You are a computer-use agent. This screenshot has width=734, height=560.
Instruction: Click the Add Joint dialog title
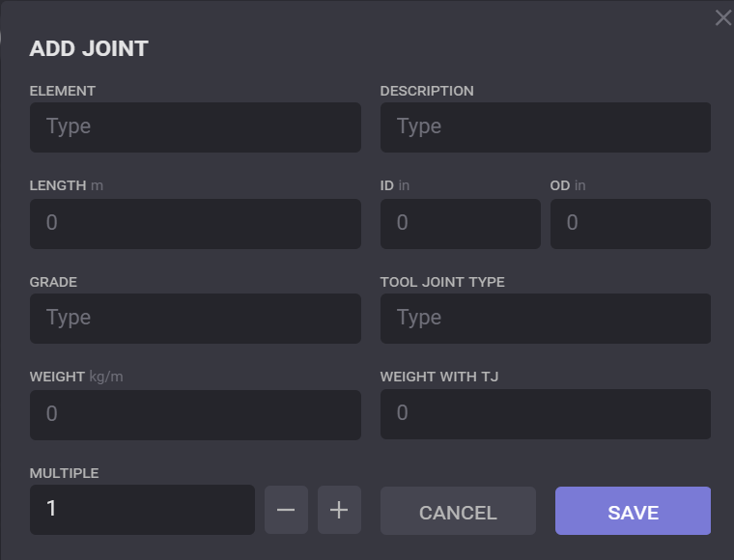pyautogui.click(x=89, y=49)
